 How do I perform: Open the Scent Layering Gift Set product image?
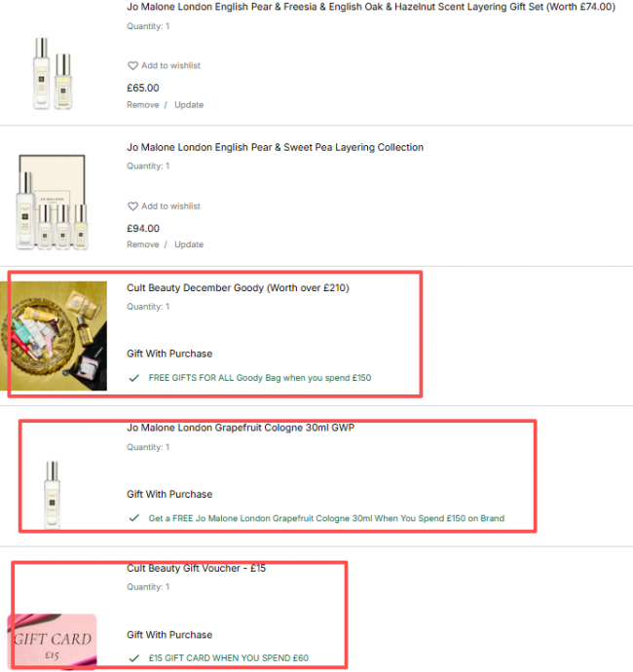tap(53, 73)
